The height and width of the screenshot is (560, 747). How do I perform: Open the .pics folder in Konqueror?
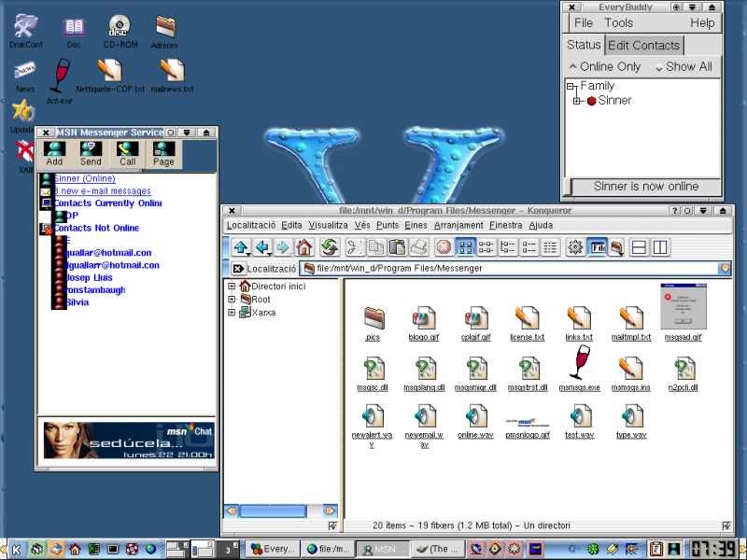click(373, 324)
